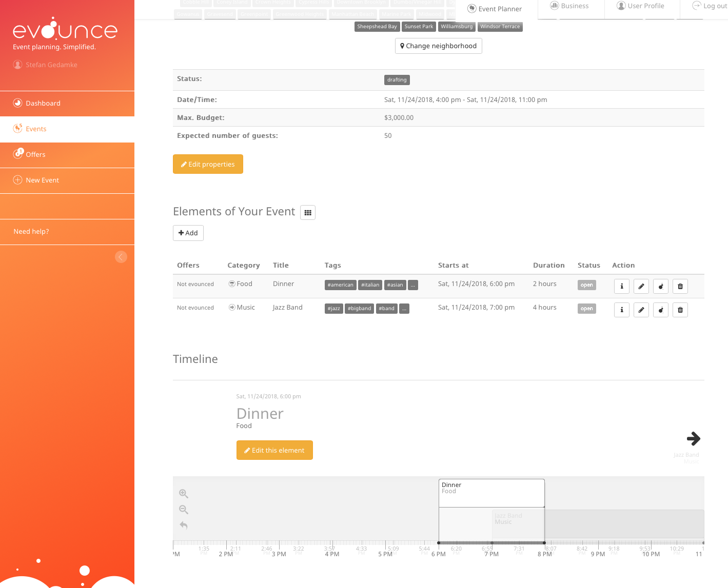Select the Sunset Park neighborhood tag
The width and height of the screenshot is (728, 588).
pos(419,27)
